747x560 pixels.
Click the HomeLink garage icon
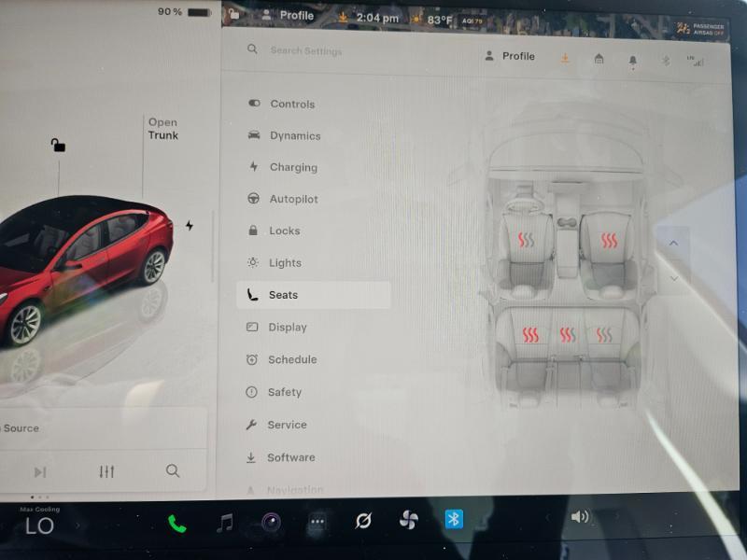click(599, 59)
